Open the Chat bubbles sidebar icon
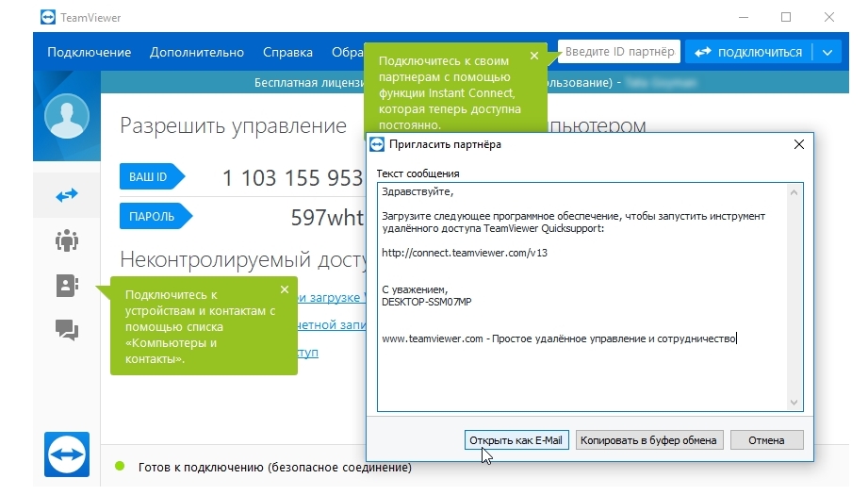The image size is (868, 495). [66, 330]
